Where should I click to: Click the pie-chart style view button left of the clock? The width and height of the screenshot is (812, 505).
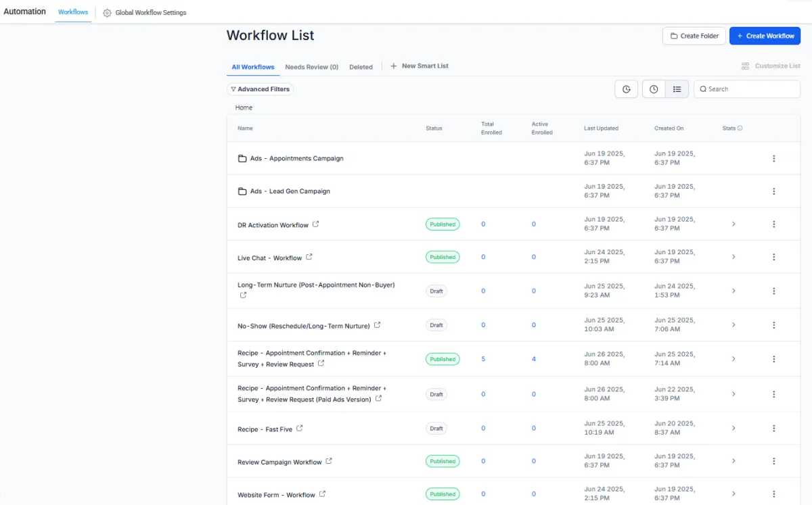tap(627, 89)
